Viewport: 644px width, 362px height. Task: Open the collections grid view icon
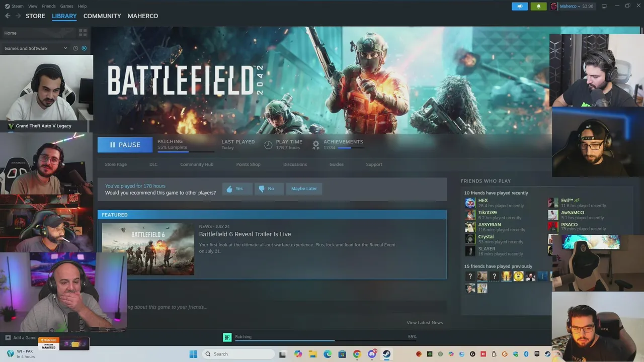83,33
